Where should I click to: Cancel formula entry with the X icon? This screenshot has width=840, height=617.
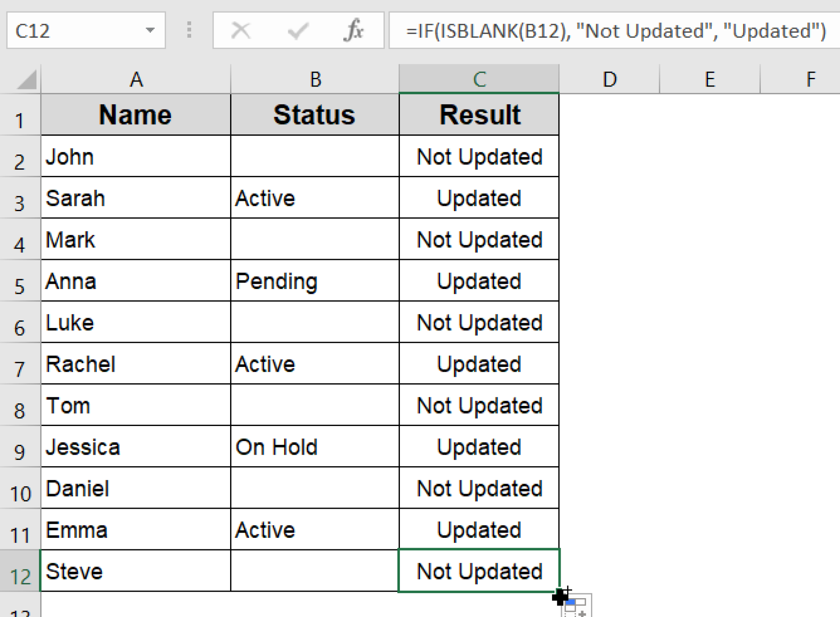point(240,30)
